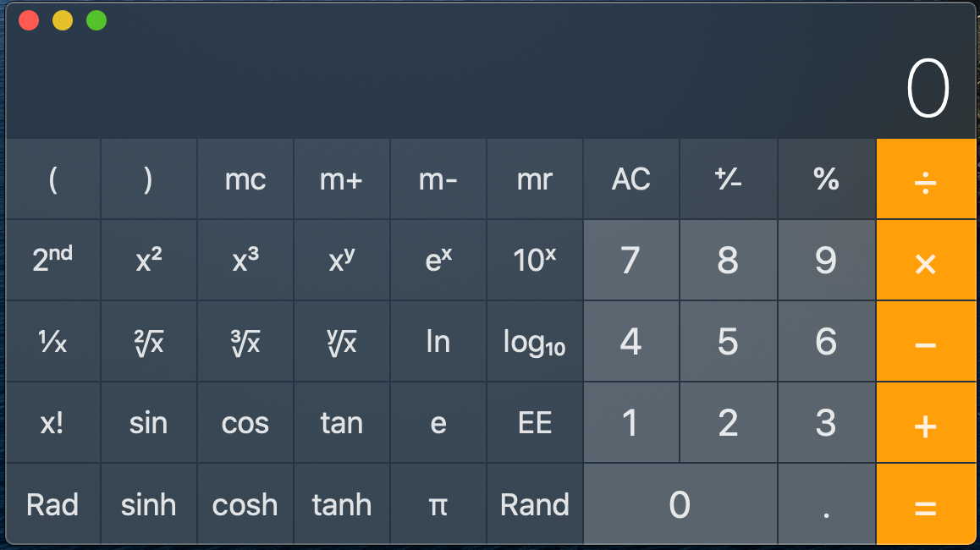Click the x squared button
The image size is (980, 550).
point(149,261)
